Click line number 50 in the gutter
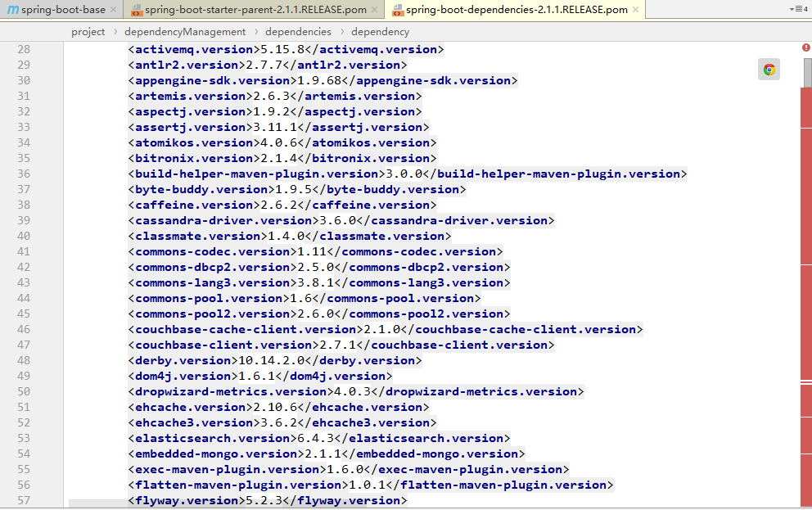The image size is (812, 510). [x=23, y=391]
